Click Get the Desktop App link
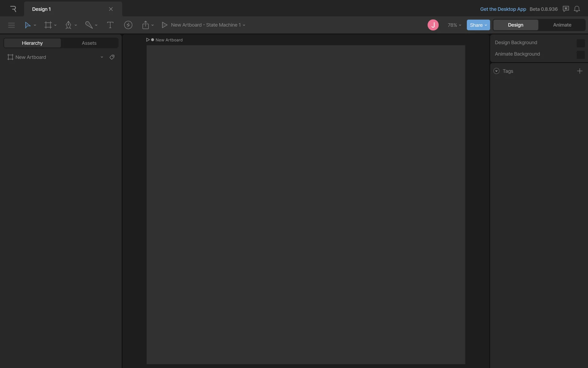Viewport: 588px width, 368px height. click(x=503, y=9)
